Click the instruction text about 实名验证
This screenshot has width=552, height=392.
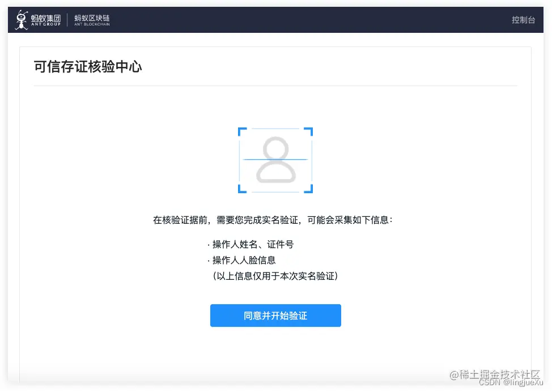pyautogui.click(x=275, y=220)
